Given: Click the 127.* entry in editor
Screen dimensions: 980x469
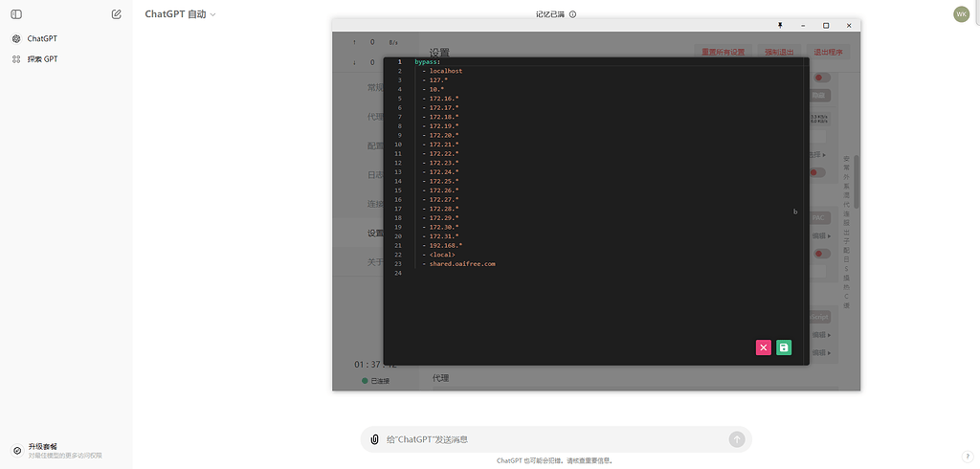Looking at the screenshot, I should [438, 80].
